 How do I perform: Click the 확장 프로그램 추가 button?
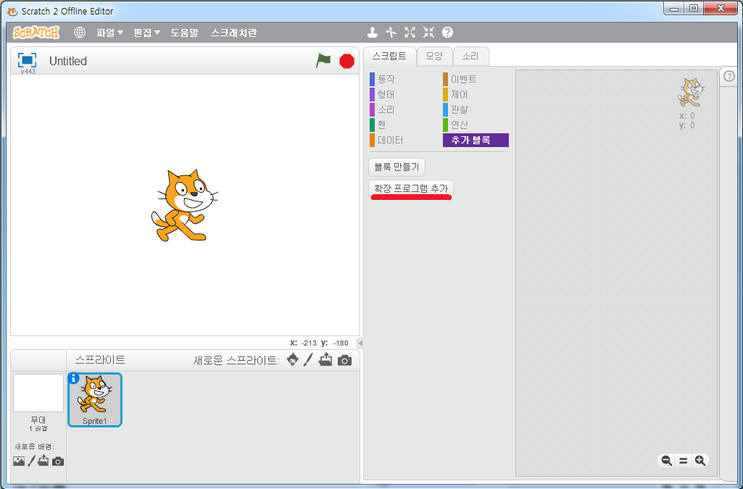click(x=411, y=188)
